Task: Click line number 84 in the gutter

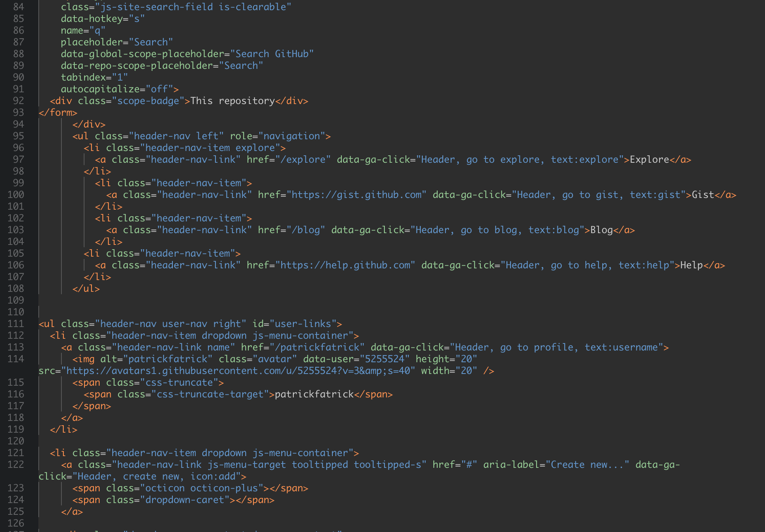Action: (x=18, y=7)
